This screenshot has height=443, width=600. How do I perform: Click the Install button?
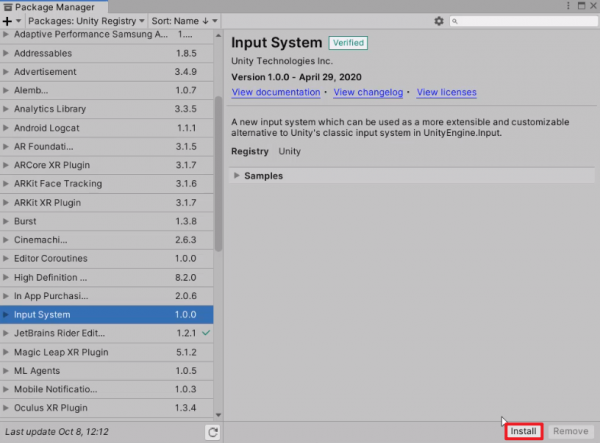[523, 431]
